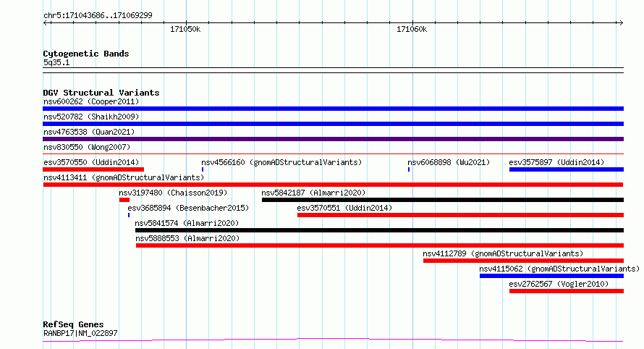Click the thin red nsv830550 line
This screenshot has height=349, width=644.
pos(333,154)
